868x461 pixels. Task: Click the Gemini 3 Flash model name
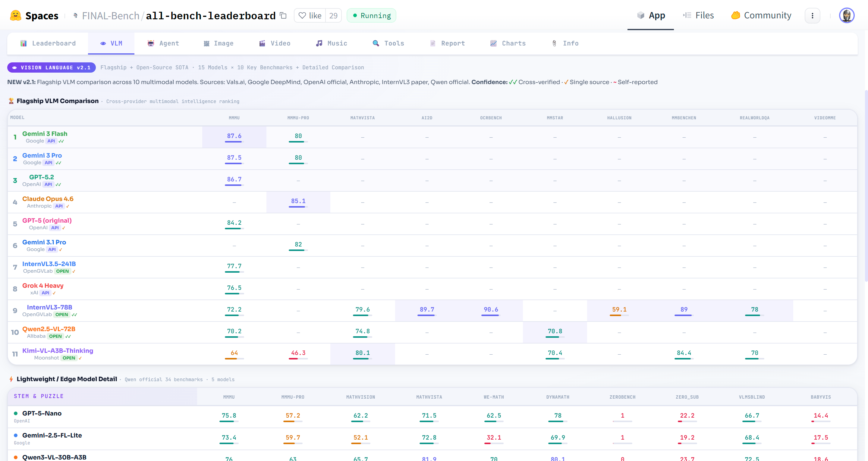pos(45,134)
